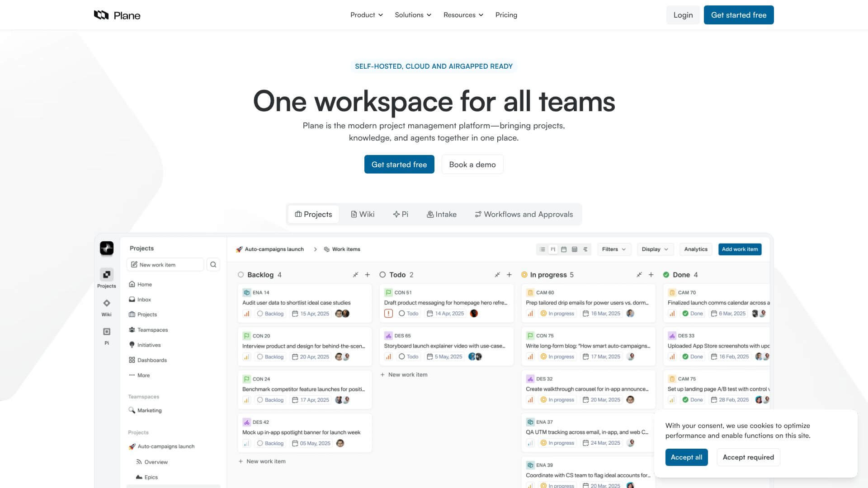
Task: Collapse the Todo column with its shrink icon
Action: pos(497,275)
